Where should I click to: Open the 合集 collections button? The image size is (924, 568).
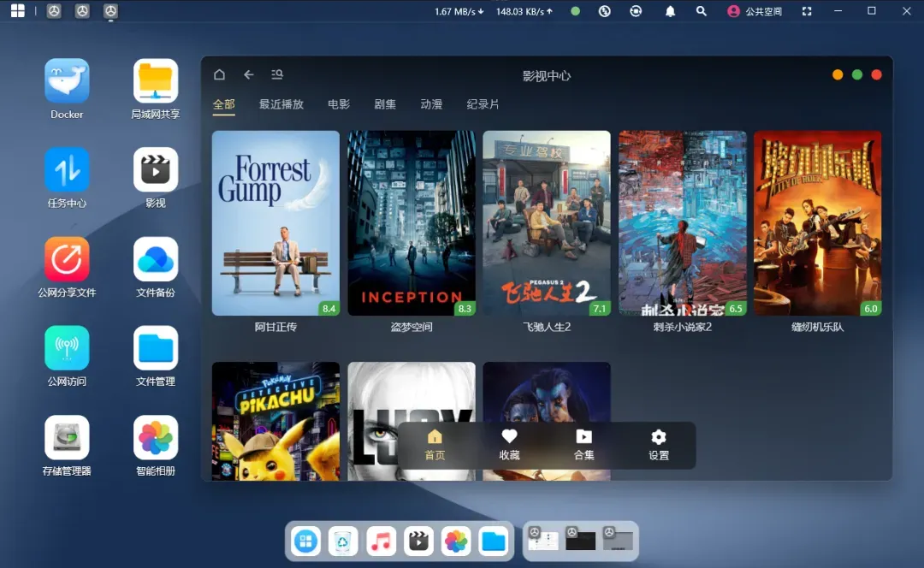pyautogui.click(x=583, y=444)
